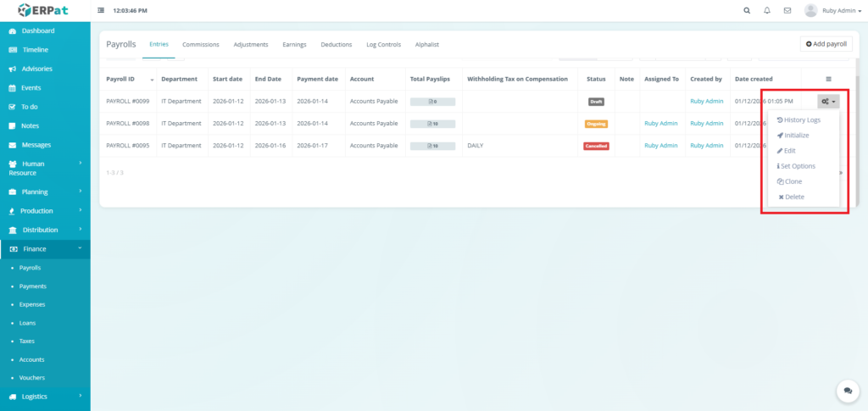The image size is (868, 411).
Task: Click the Add payroll button
Action: (x=826, y=44)
